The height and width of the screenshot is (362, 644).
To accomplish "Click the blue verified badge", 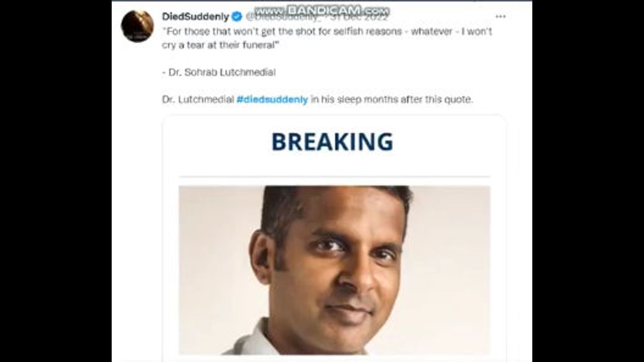I will coord(236,17).
